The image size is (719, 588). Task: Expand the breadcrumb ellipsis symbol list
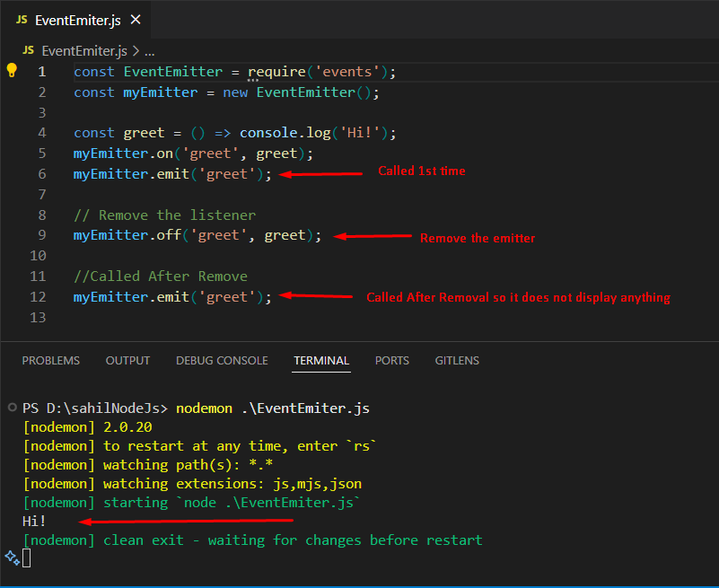point(150,51)
